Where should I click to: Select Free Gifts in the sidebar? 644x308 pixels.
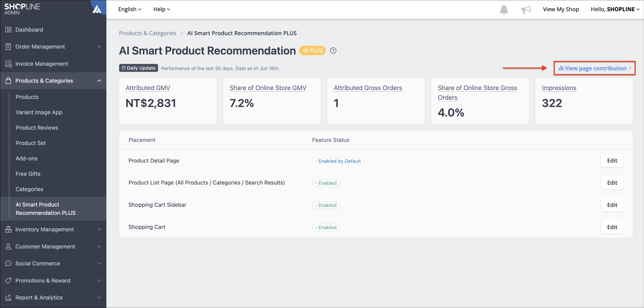click(28, 174)
